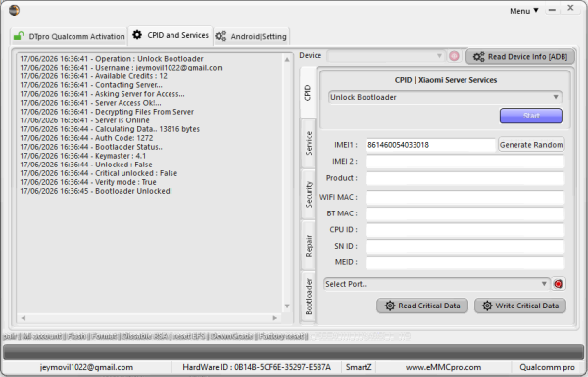
Task: Click the gears icon on Android|Setting tab
Action: click(x=220, y=36)
